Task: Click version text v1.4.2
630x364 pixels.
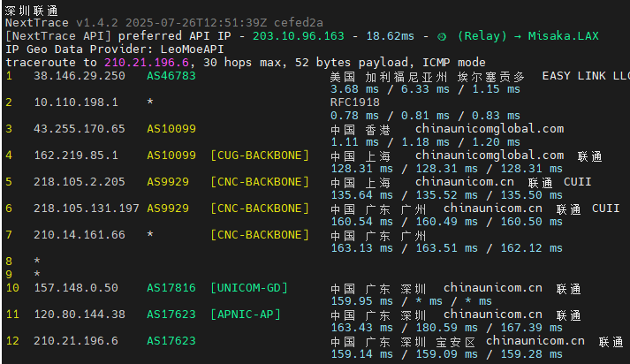Action: point(96,23)
